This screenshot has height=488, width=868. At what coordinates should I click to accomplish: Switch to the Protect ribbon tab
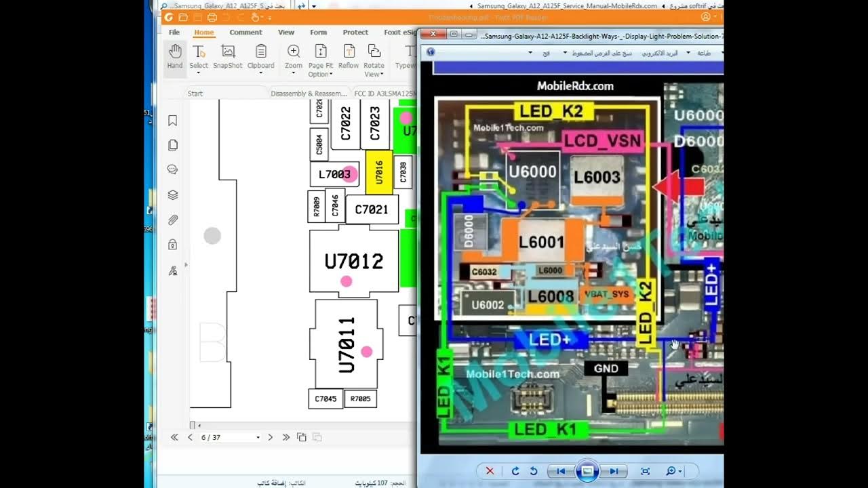(355, 32)
